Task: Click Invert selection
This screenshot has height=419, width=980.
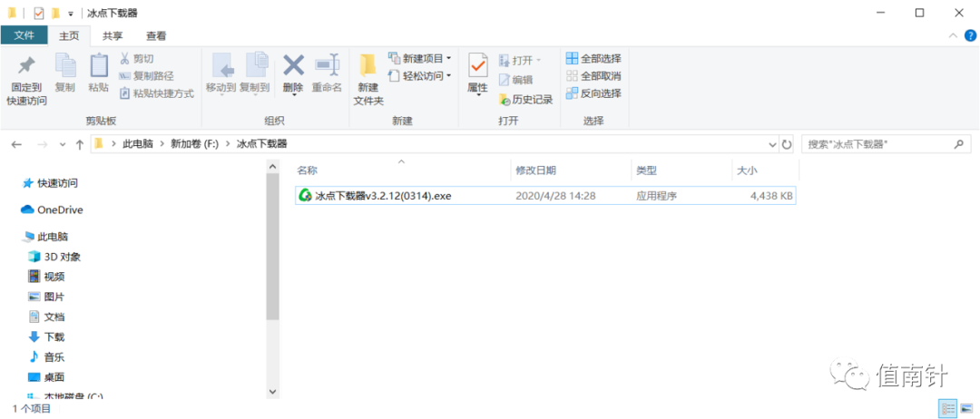Action: (x=593, y=93)
